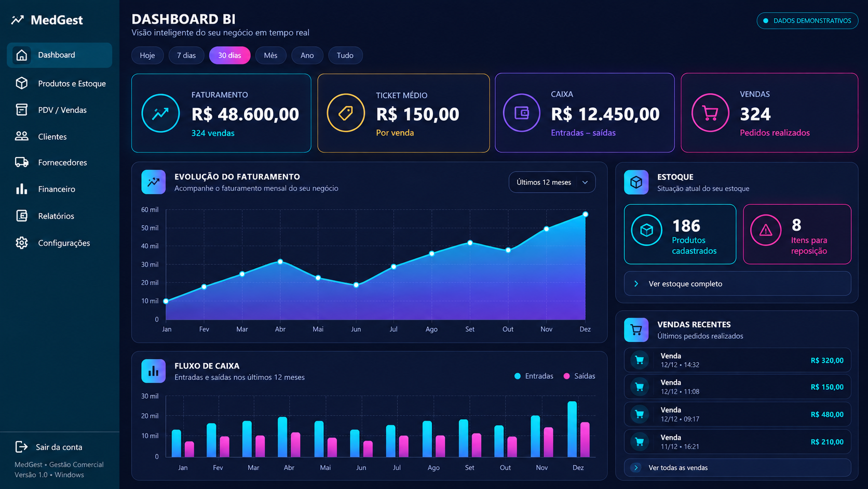The height and width of the screenshot is (489, 868).
Task: Click the Ticket Médio tag icon
Action: tap(346, 113)
